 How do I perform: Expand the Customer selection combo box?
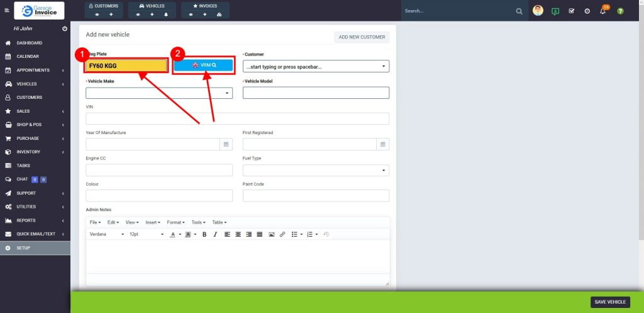[316, 66]
